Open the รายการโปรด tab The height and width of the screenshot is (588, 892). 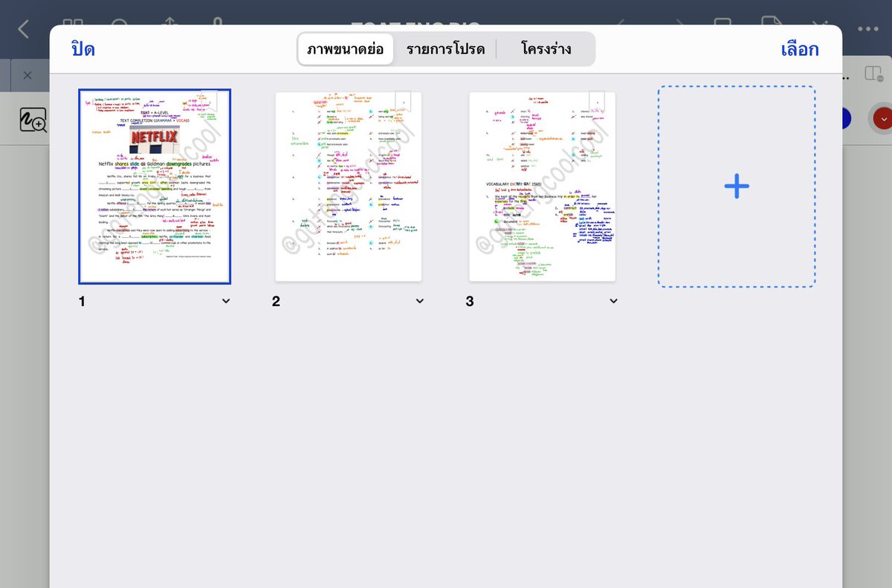point(445,50)
